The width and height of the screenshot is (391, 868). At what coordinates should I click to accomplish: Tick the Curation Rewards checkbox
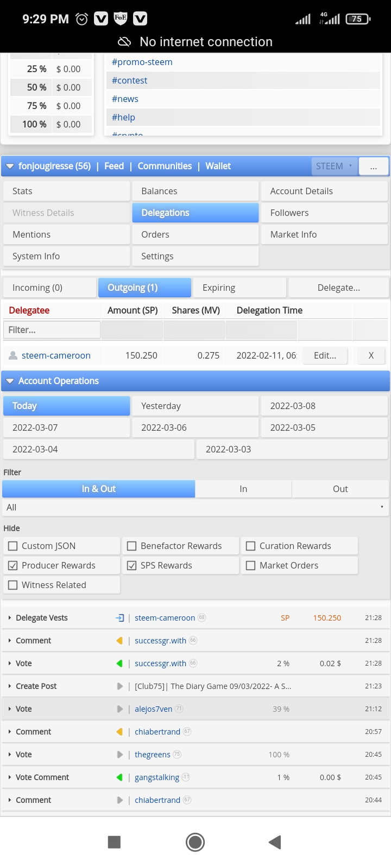pos(250,546)
